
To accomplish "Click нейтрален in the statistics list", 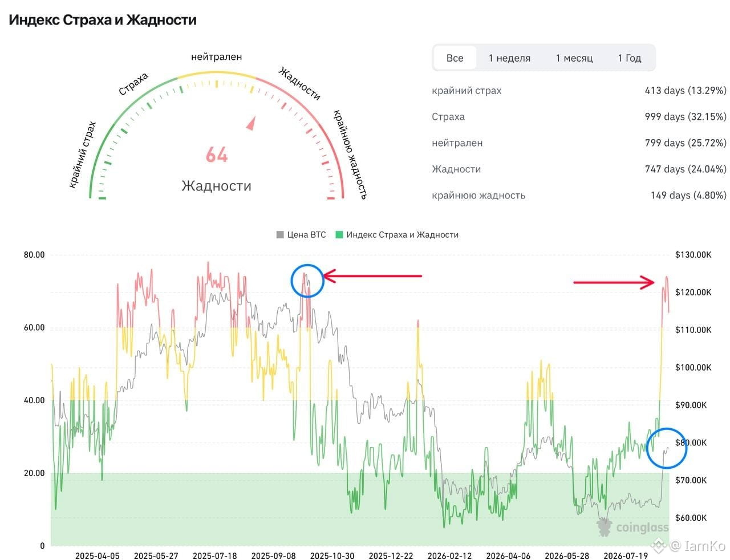I will point(457,143).
